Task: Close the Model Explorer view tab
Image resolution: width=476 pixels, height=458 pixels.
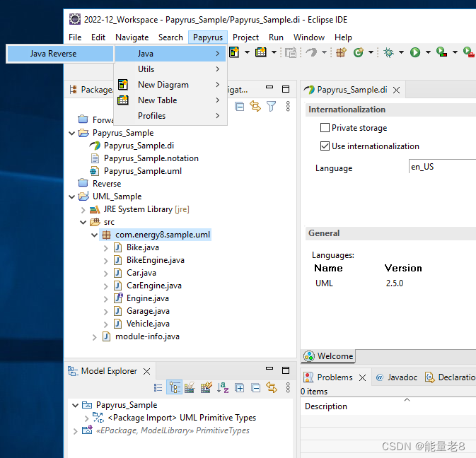Action: 147,371
